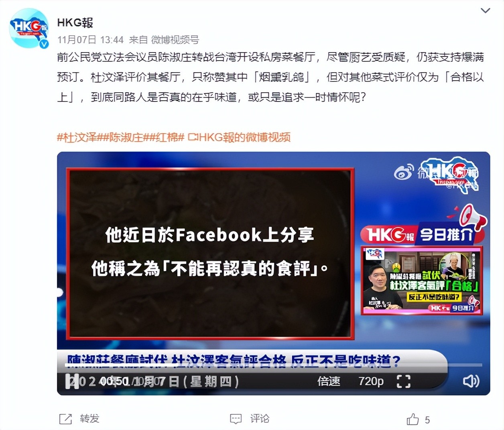Pause the video with the play/pause control
Screen dimensions: 504x430
tap(72, 381)
